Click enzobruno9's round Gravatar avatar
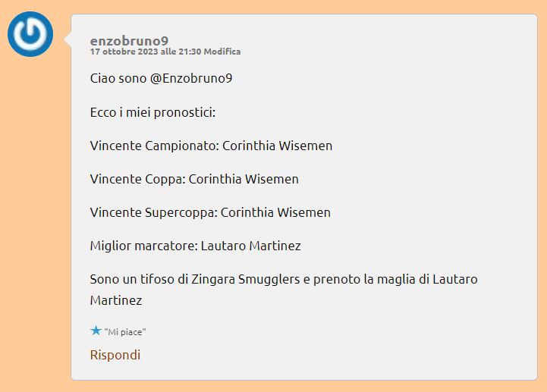Screen dimensions: 547x392 pyautogui.click(x=30, y=34)
